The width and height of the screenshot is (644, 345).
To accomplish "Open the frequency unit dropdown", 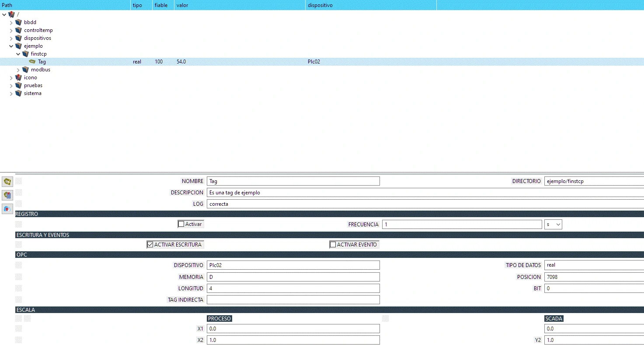I will (x=553, y=224).
